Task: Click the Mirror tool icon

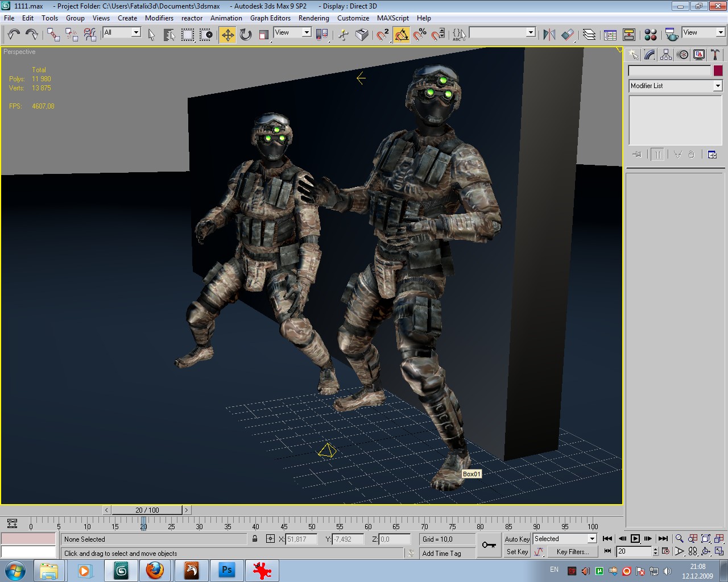Action: (549, 35)
